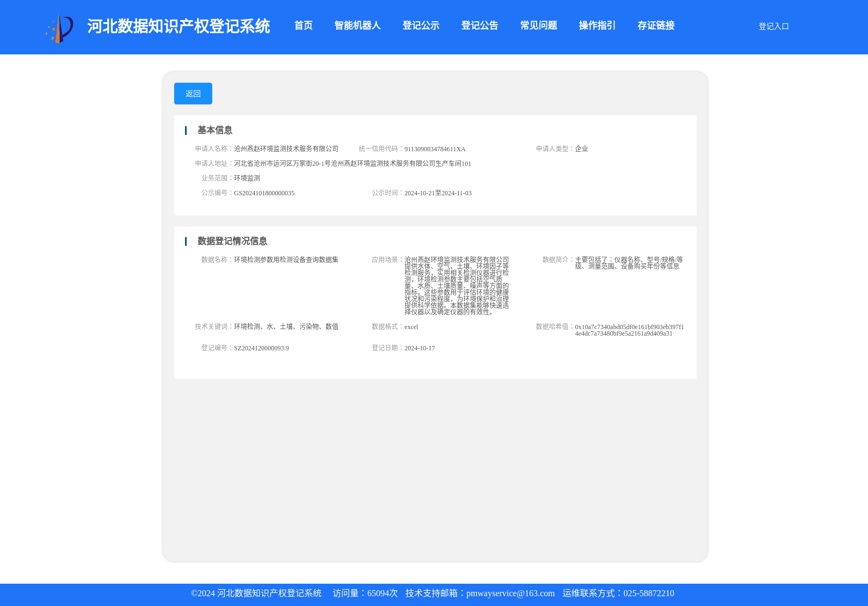This screenshot has width=868, height=606.
Task: Select credit code 9113090034784611XA
Action: [435, 149]
